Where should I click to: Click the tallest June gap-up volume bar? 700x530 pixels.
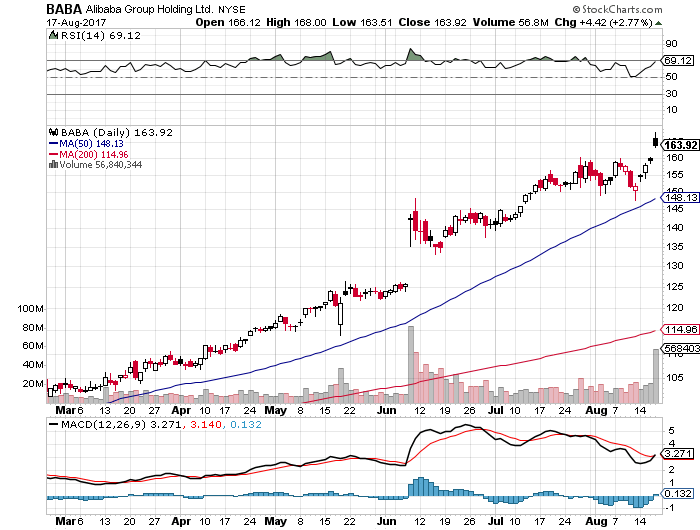411,365
